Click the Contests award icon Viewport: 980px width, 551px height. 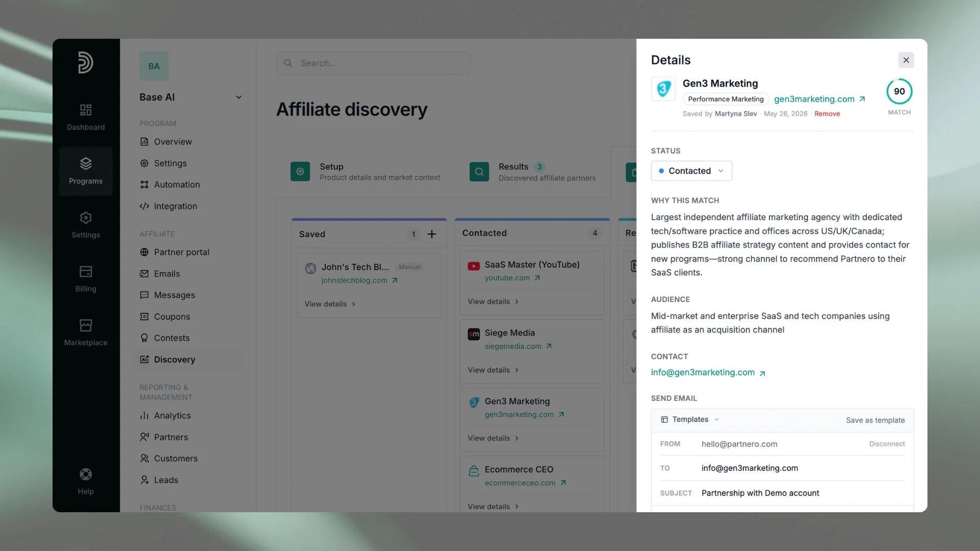pos(144,338)
